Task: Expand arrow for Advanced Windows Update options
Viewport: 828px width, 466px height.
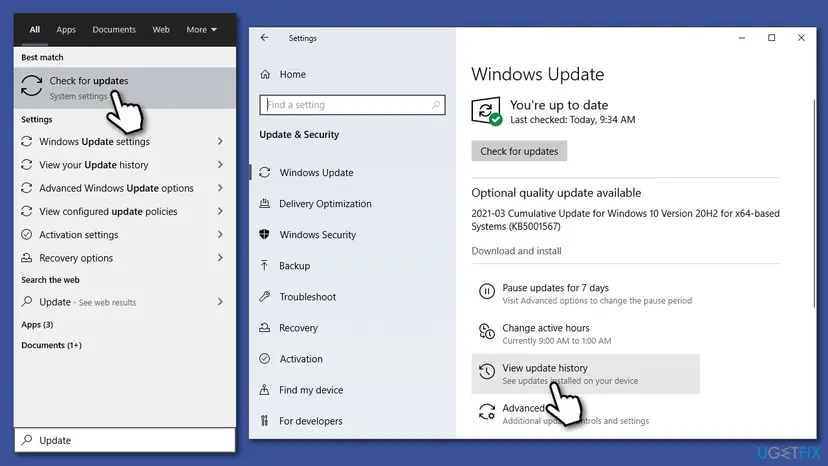Action: pos(220,188)
